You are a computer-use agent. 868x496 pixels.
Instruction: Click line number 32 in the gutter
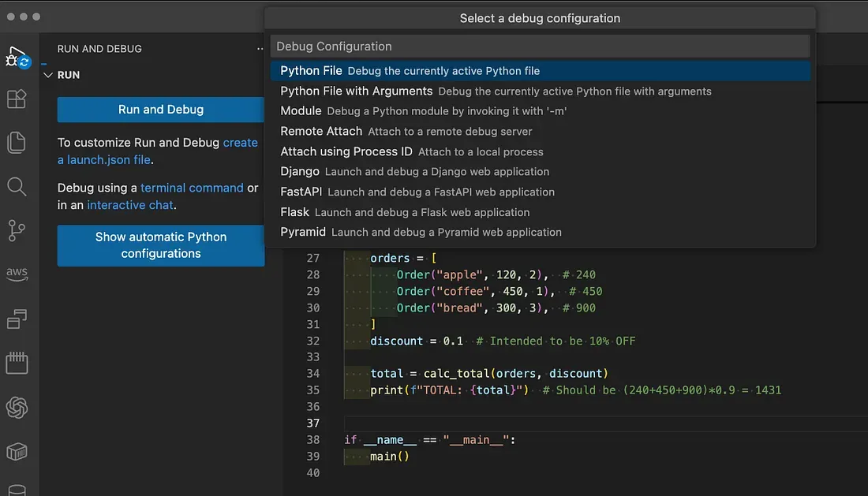tap(312, 341)
